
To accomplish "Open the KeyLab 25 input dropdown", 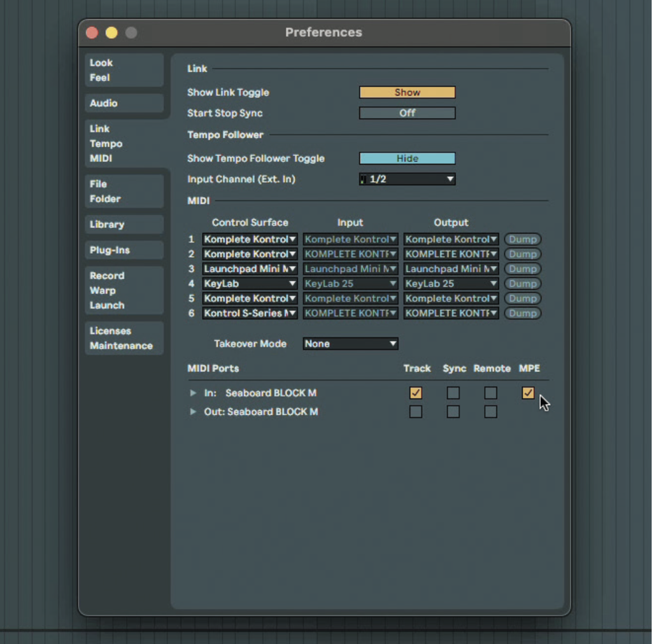I will coord(350,283).
